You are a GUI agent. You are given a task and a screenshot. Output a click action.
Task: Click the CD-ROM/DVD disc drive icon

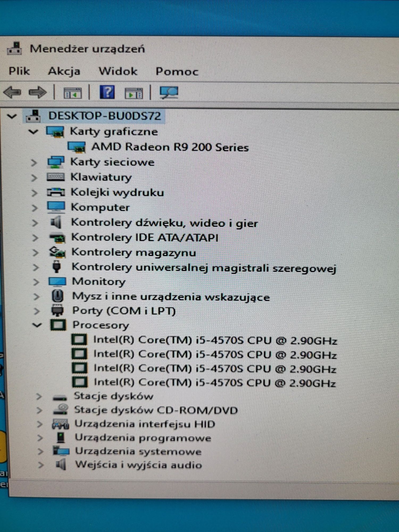tap(60, 409)
